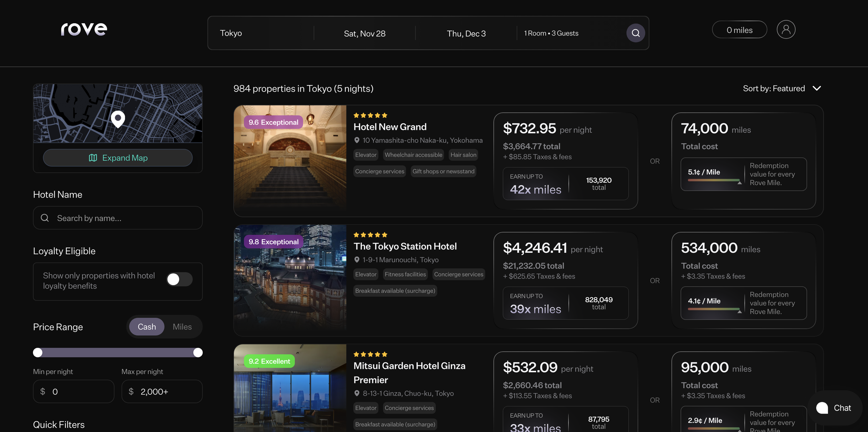The image size is (868, 432).
Task: Click the Hair salon amenity tag
Action: point(463,155)
